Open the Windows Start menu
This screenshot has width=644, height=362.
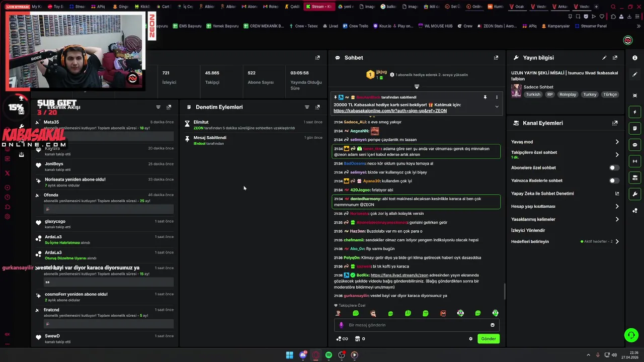point(290,355)
